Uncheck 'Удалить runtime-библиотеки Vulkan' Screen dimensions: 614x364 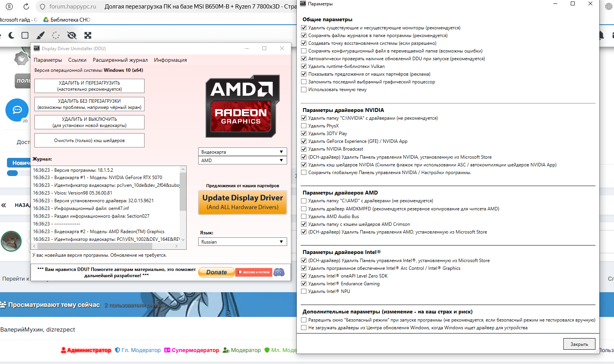[304, 66]
